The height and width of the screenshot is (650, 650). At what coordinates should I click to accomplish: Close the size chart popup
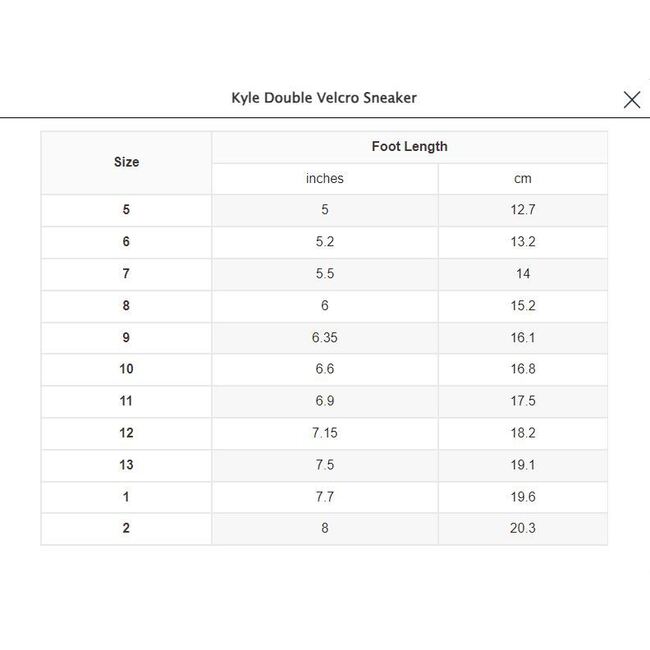point(631,99)
